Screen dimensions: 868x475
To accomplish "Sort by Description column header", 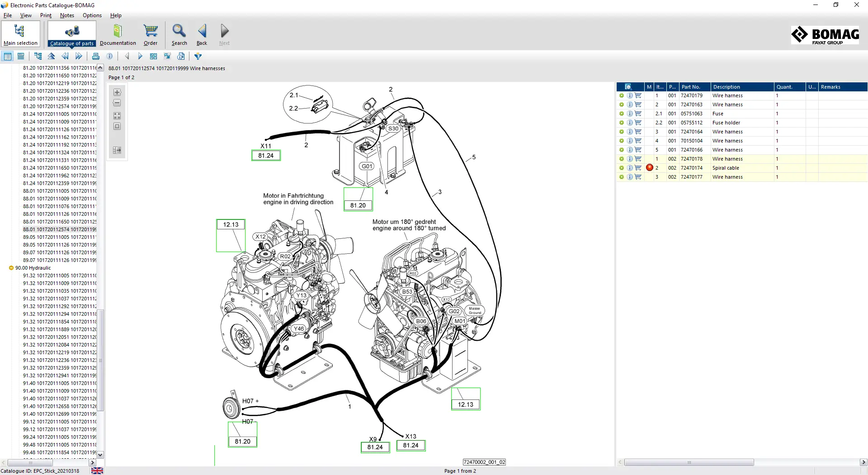I will pos(742,87).
